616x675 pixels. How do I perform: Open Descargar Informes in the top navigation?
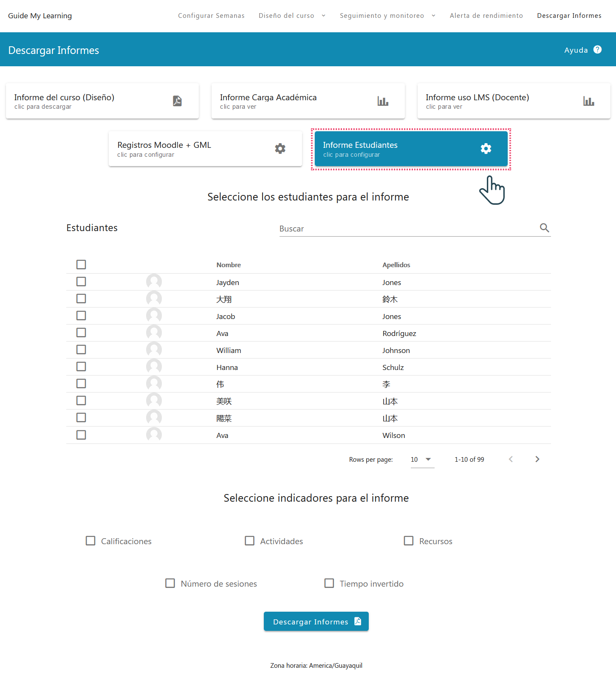(x=569, y=16)
